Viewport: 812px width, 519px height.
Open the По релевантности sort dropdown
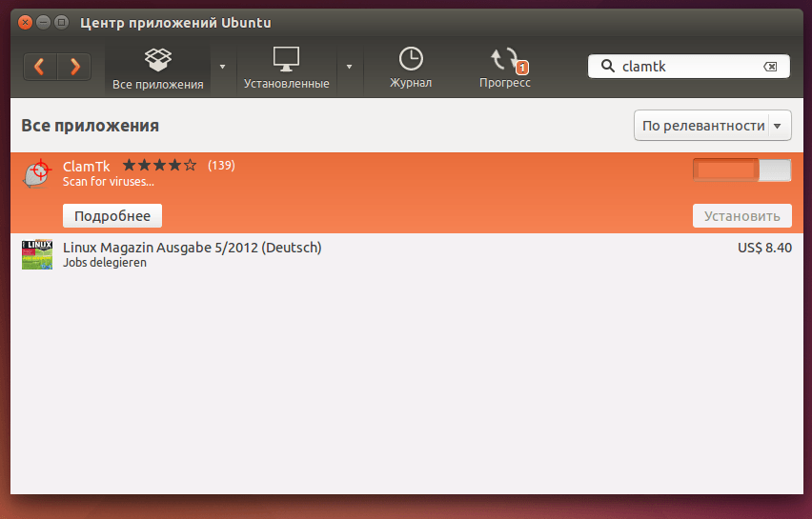[713, 125]
